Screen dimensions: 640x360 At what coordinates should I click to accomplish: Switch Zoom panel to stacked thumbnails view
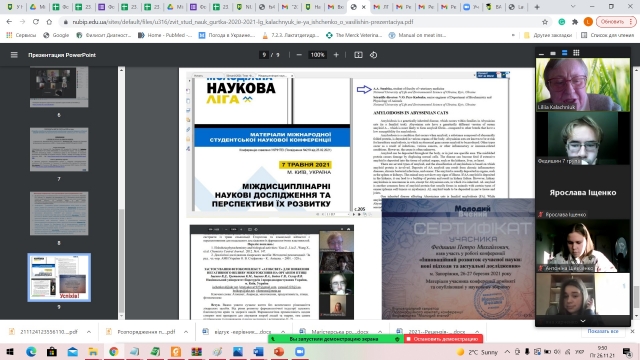[x=564, y=53]
